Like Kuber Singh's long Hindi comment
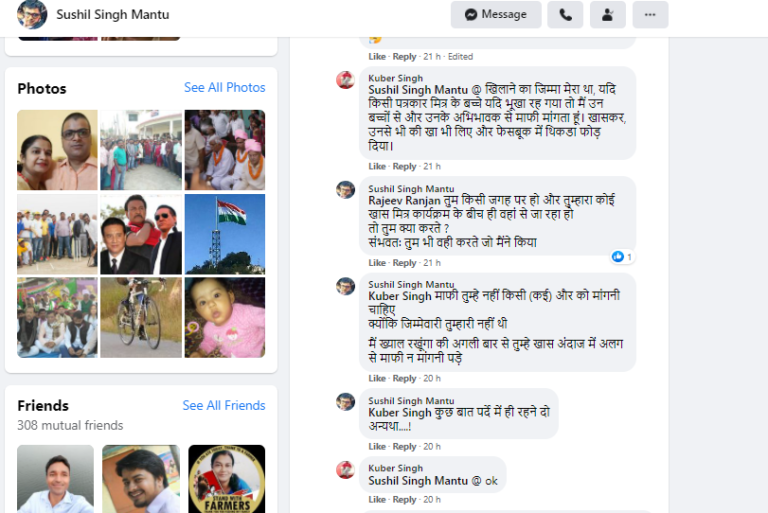Viewport: 768px width, 513px height. (x=377, y=167)
